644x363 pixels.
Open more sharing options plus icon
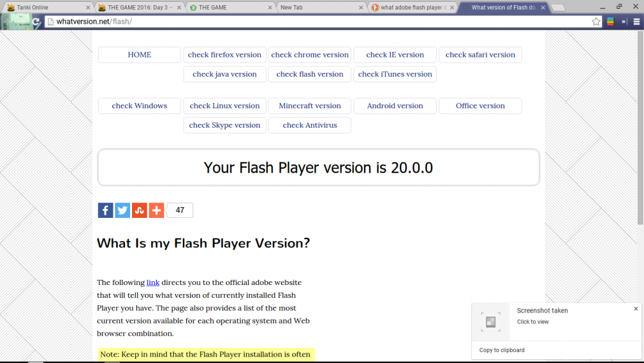[156, 210]
